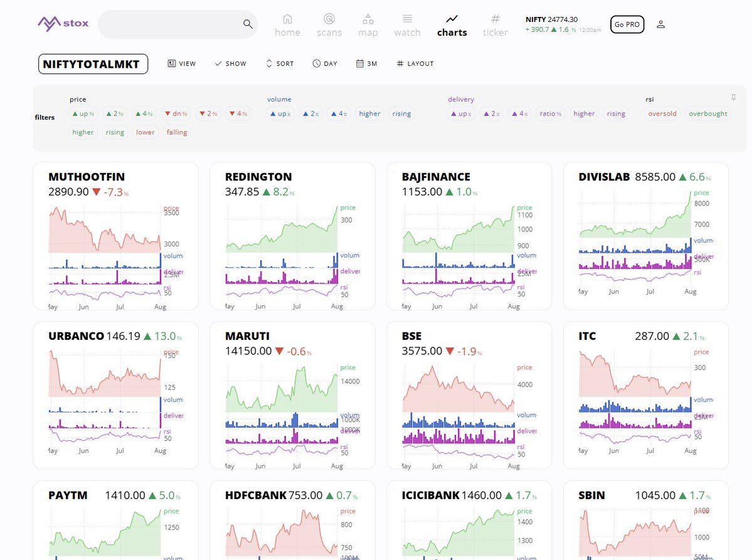Toggle volume rising filter

(x=401, y=114)
